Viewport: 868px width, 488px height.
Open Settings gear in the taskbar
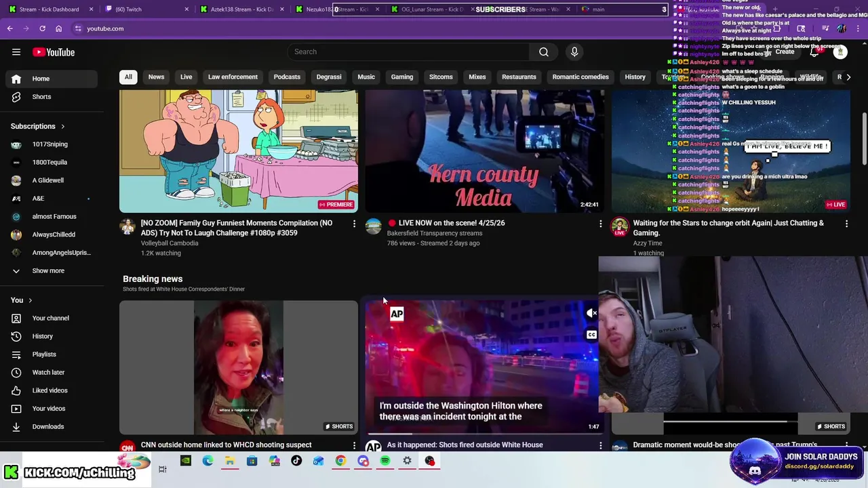pos(407,461)
